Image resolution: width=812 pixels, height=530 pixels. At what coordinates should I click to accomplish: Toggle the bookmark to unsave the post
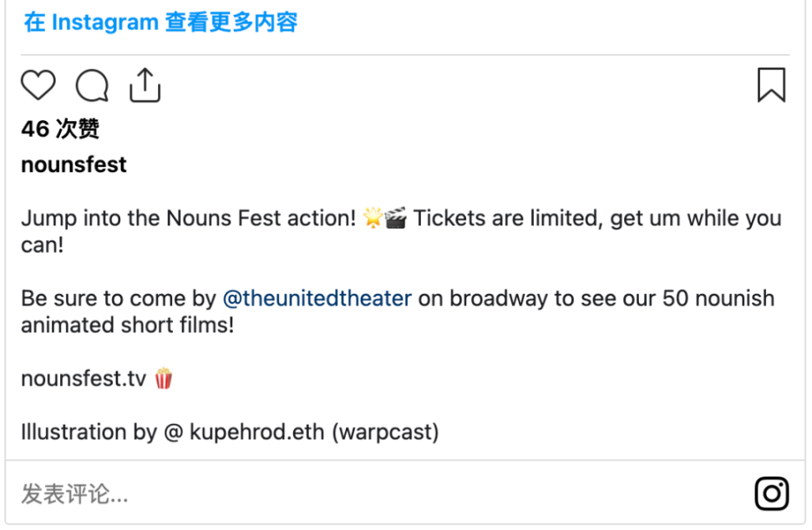tap(773, 84)
